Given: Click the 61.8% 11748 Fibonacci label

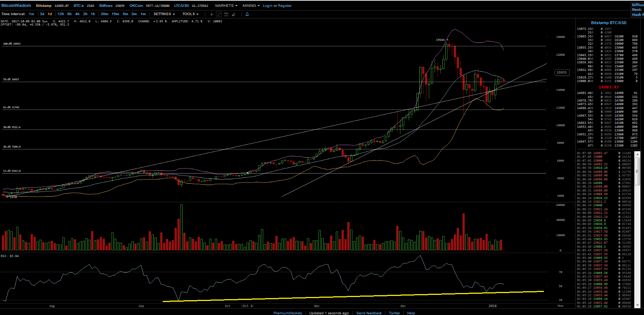Looking at the screenshot, I should 11,107.
